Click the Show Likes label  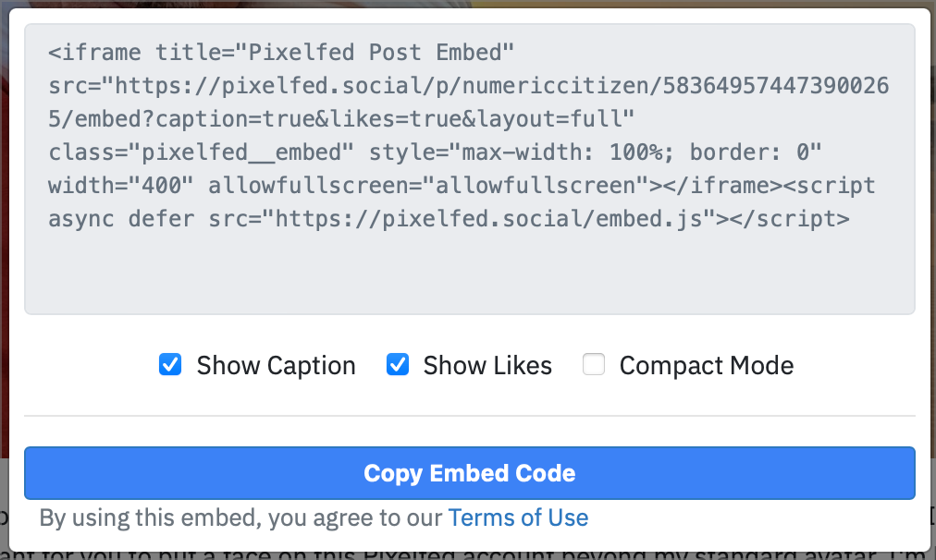(486, 365)
